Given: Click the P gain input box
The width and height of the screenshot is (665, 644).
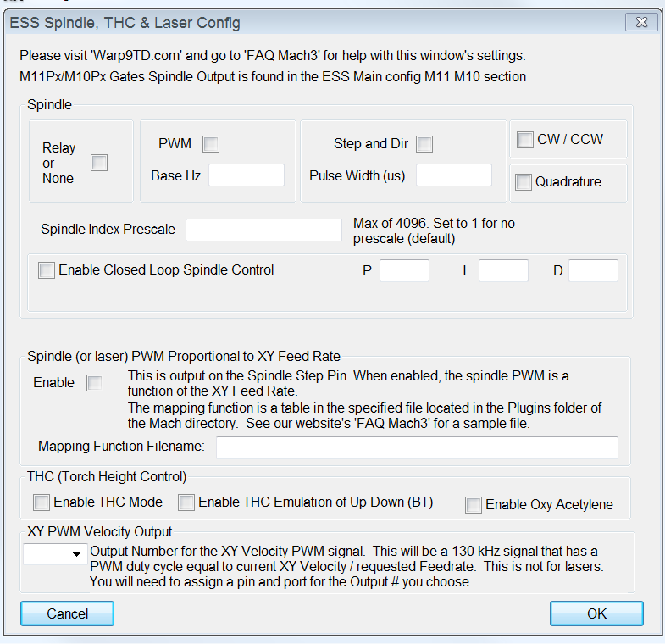Looking at the screenshot, I should (404, 270).
